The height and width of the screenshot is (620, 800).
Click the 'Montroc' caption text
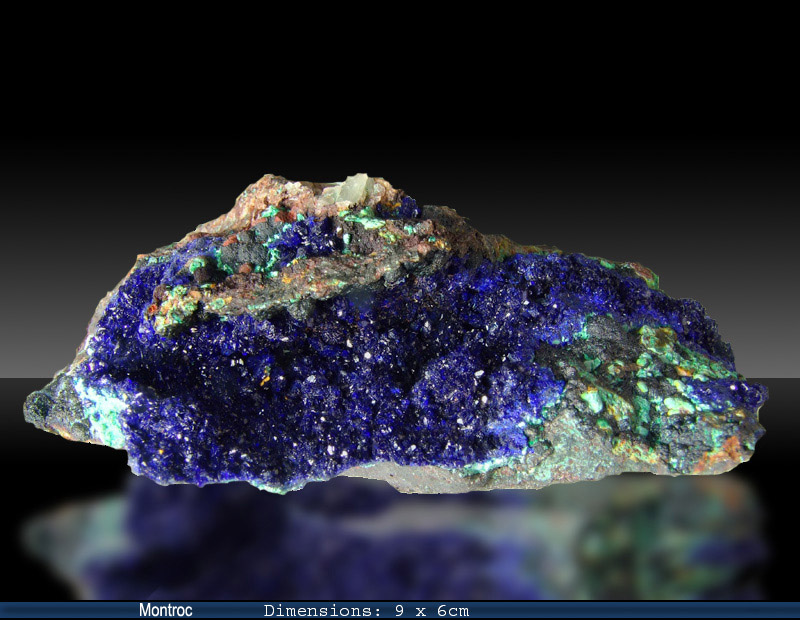[165, 610]
